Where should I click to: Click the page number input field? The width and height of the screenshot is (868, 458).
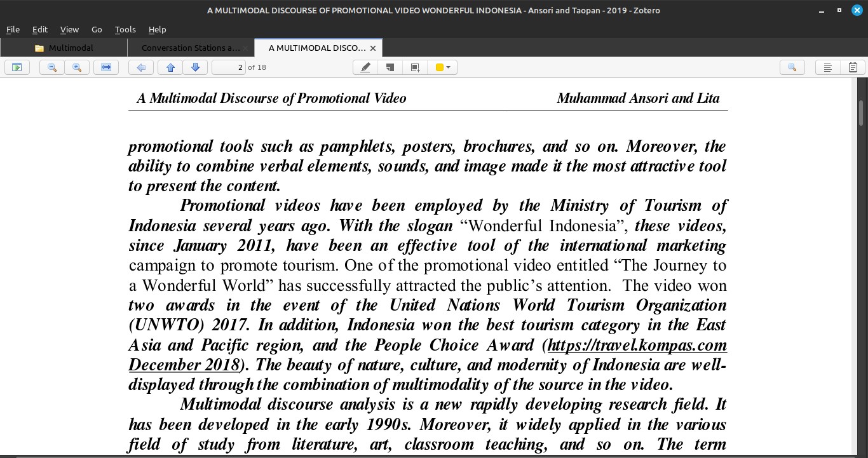click(x=229, y=67)
